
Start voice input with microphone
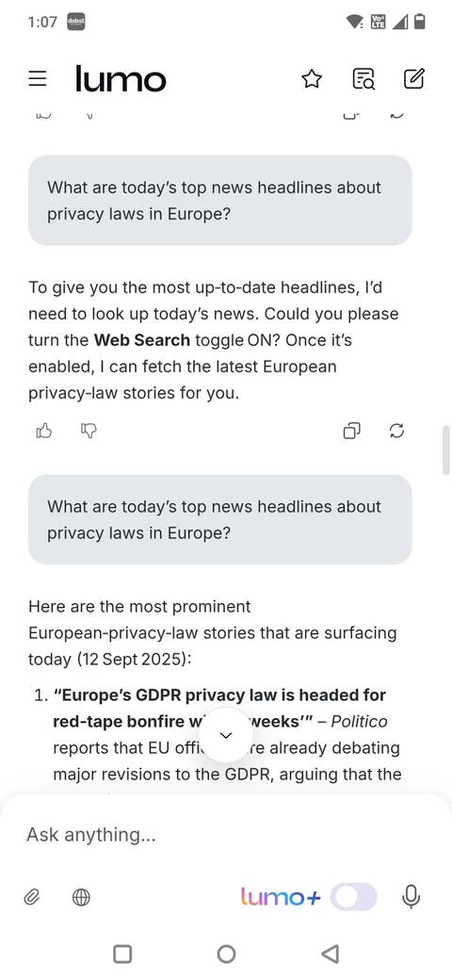[411, 897]
